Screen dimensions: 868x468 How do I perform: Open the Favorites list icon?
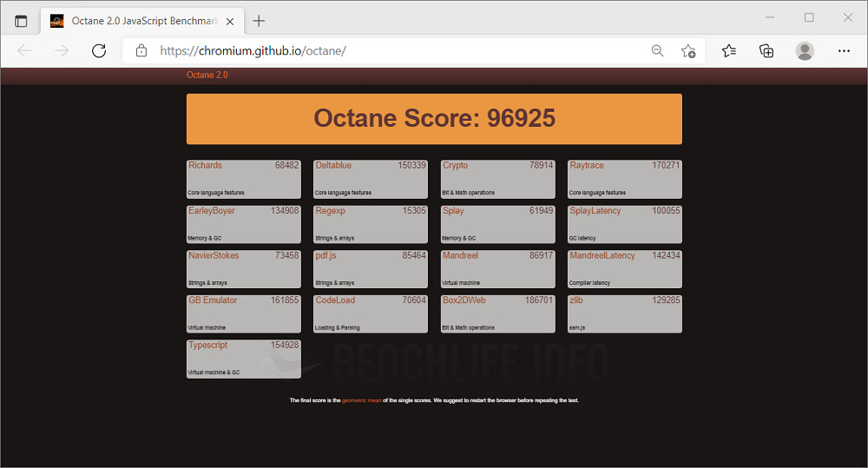(x=729, y=50)
